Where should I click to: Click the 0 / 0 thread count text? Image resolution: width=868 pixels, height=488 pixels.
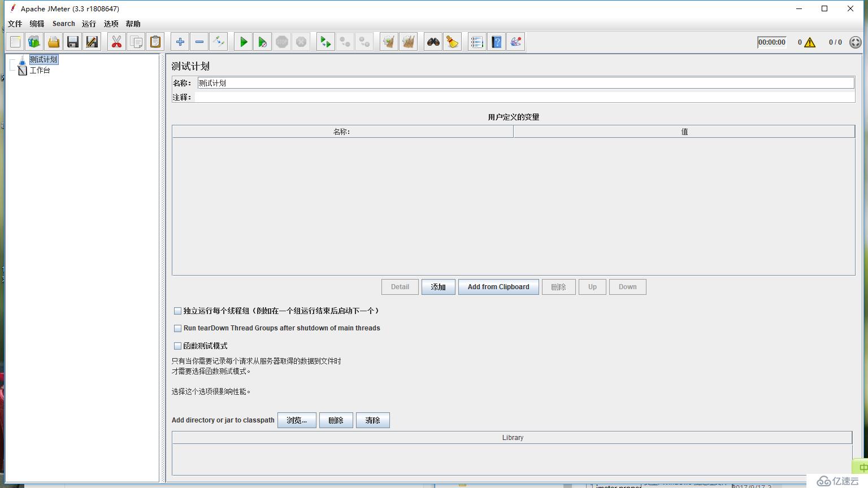835,42
